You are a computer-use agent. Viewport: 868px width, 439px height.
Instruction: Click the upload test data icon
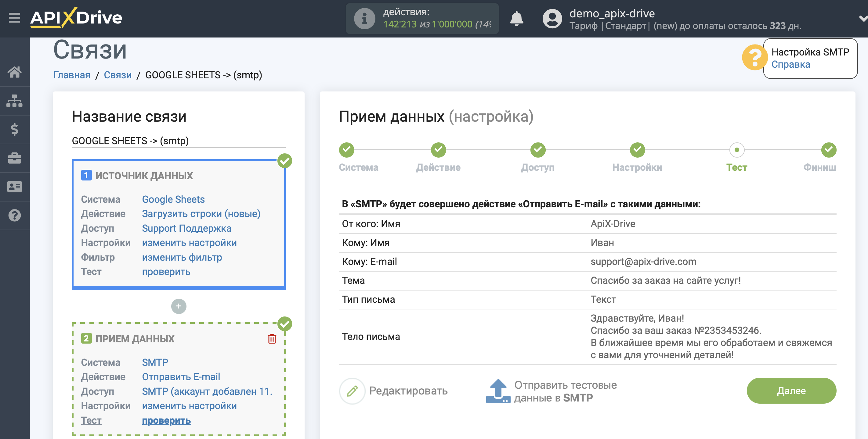click(x=498, y=391)
